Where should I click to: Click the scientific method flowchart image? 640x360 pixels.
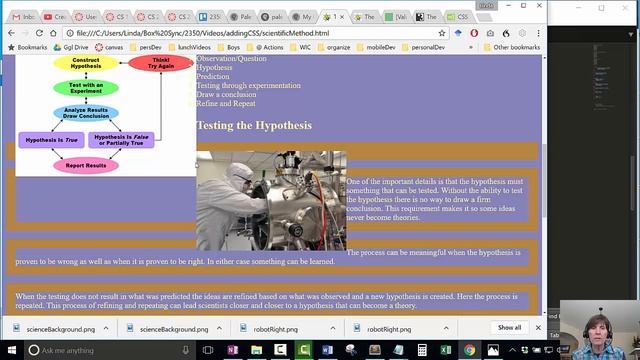coord(106,116)
